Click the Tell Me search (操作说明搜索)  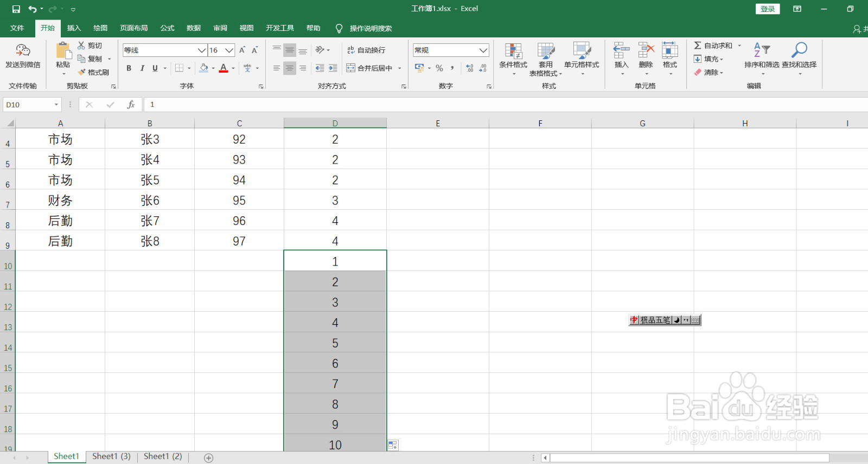click(364, 28)
